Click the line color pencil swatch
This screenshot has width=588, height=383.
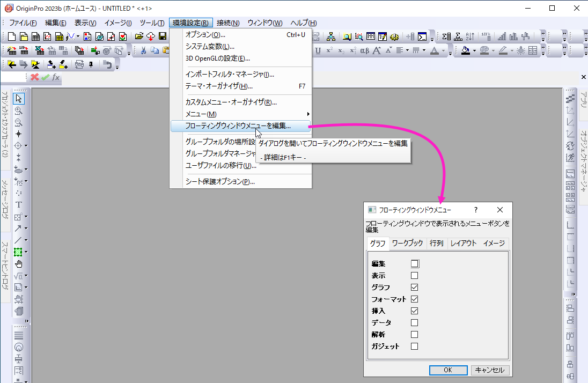[503, 50]
